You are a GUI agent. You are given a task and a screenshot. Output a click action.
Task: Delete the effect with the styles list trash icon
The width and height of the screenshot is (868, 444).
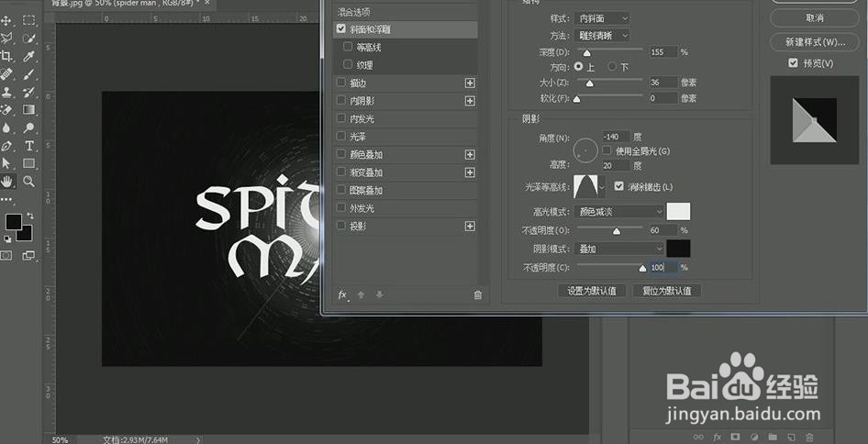478,295
